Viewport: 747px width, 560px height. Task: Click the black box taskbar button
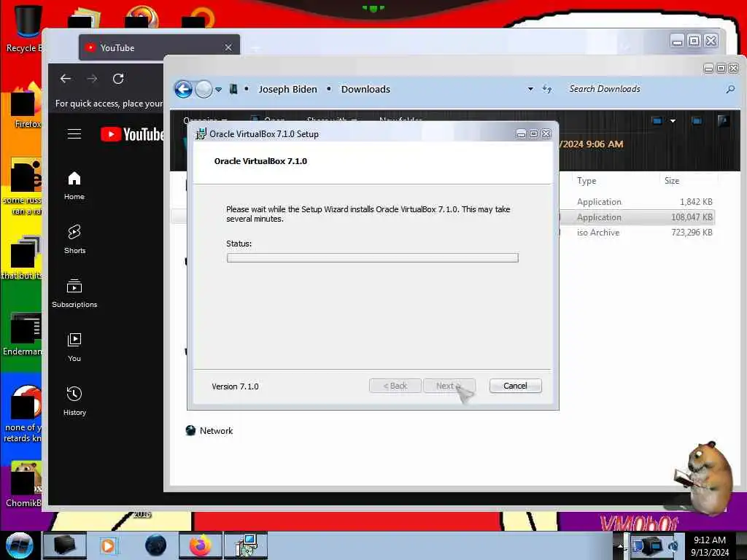65,545
